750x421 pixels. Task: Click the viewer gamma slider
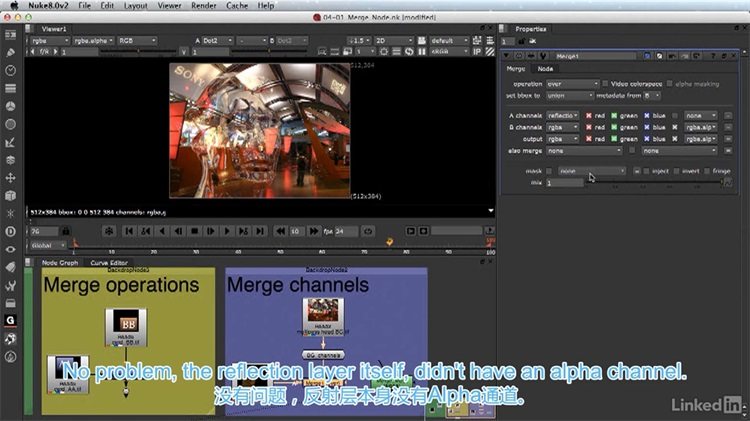pyautogui.click(x=268, y=51)
